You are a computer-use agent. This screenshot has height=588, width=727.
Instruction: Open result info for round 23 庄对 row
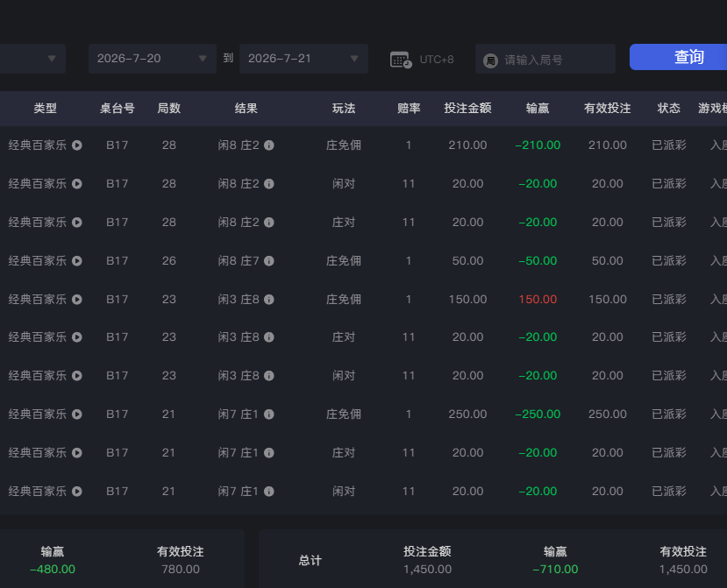pyautogui.click(x=269, y=337)
